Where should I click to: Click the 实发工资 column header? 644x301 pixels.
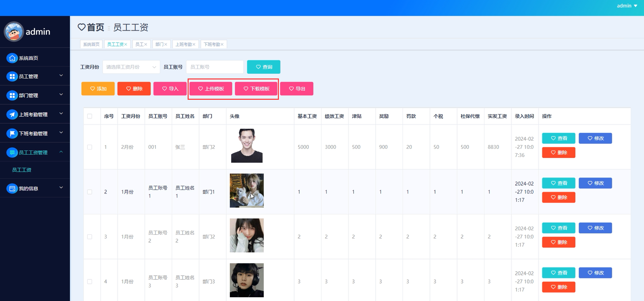coord(497,116)
